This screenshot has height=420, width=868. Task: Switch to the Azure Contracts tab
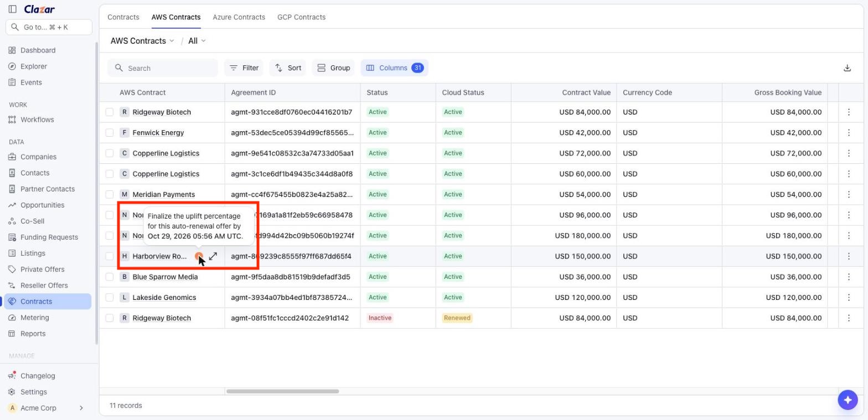point(239,17)
